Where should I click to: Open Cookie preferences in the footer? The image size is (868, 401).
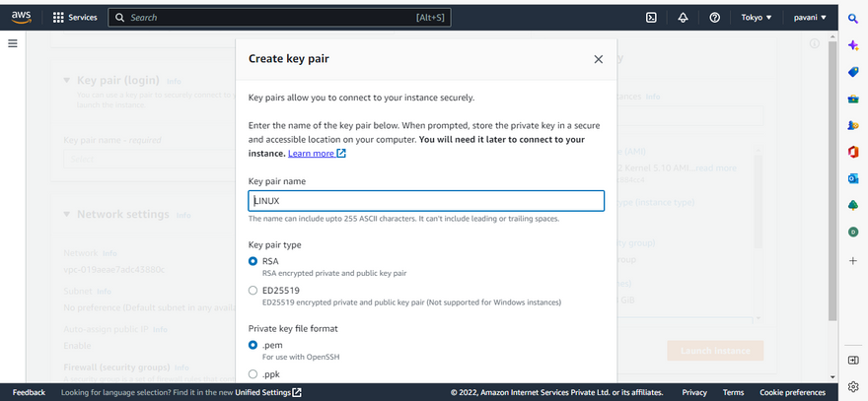792,392
